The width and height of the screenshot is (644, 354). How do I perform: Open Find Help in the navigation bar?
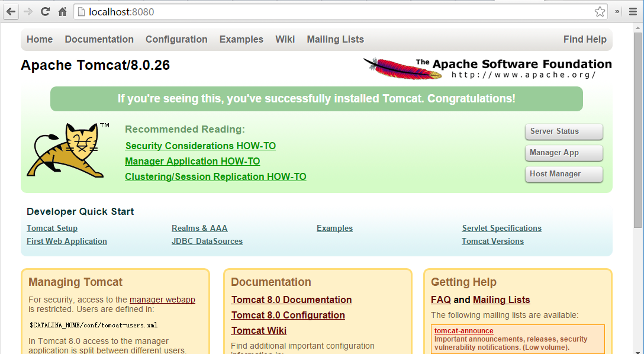pyautogui.click(x=585, y=40)
